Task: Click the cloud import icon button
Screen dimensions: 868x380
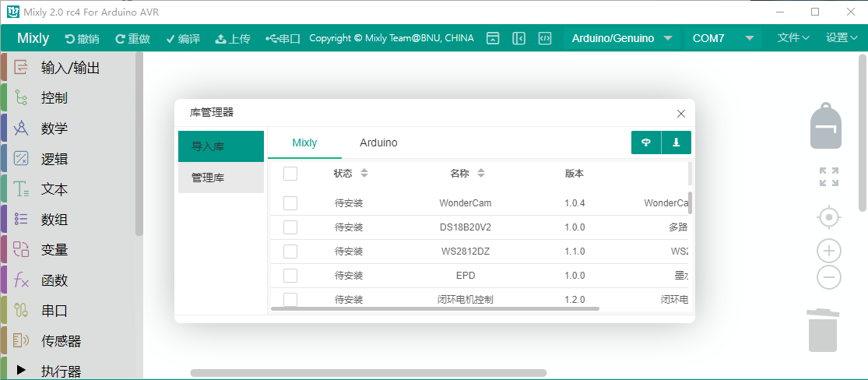Action: [x=646, y=142]
